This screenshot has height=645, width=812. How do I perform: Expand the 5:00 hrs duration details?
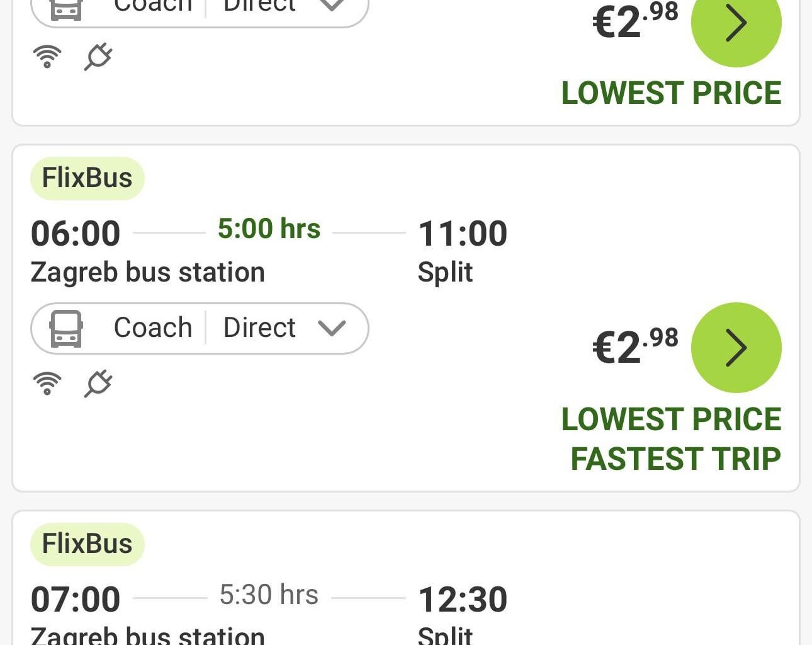click(269, 229)
